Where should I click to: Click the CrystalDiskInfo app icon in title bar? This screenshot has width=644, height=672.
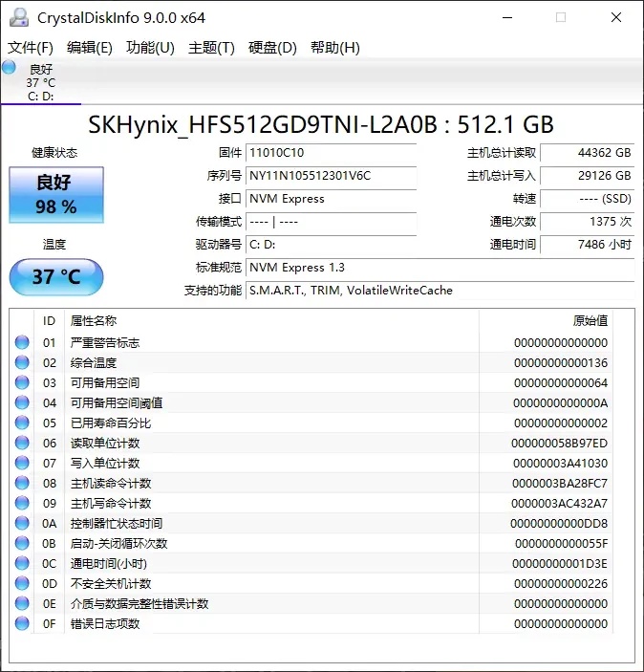(x=19, y=17)
